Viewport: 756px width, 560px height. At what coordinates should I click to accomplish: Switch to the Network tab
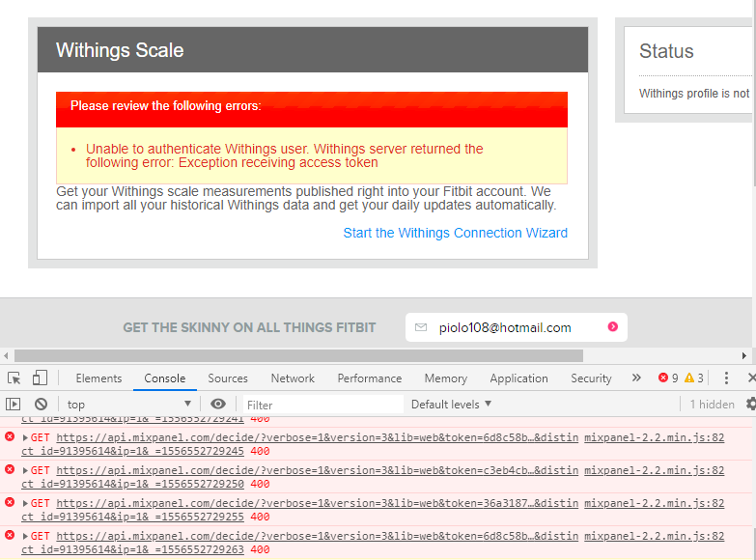[293, 378]
